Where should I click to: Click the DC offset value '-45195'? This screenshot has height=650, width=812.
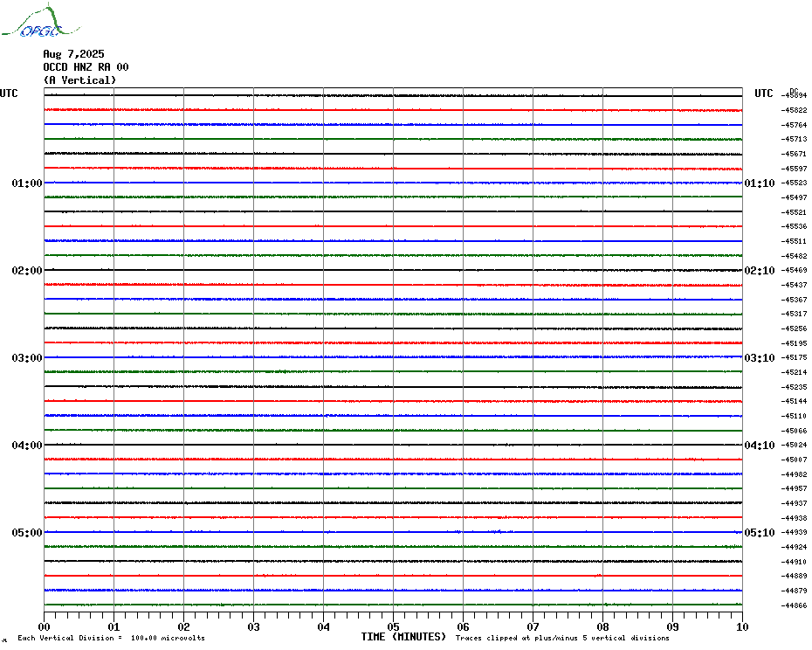[x=794, y=343]
